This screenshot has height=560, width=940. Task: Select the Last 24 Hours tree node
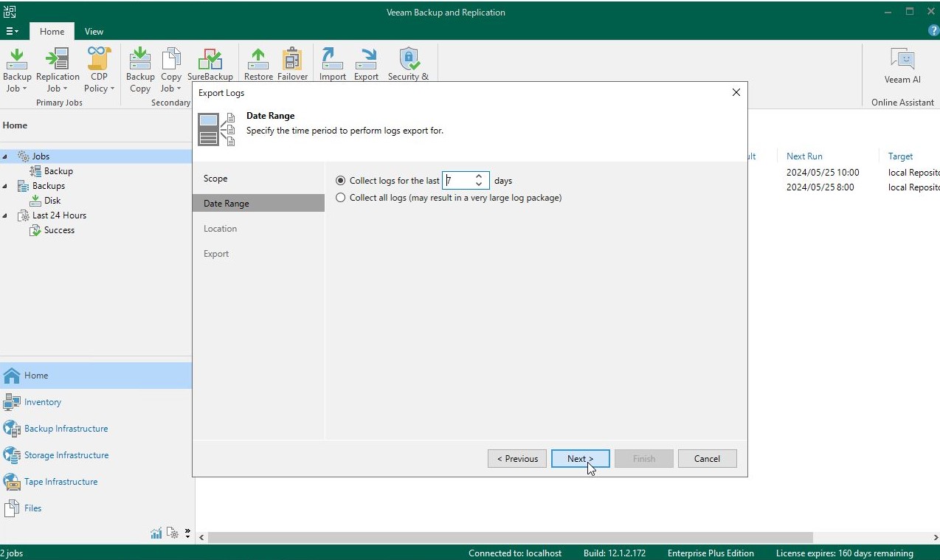[59, 215]
